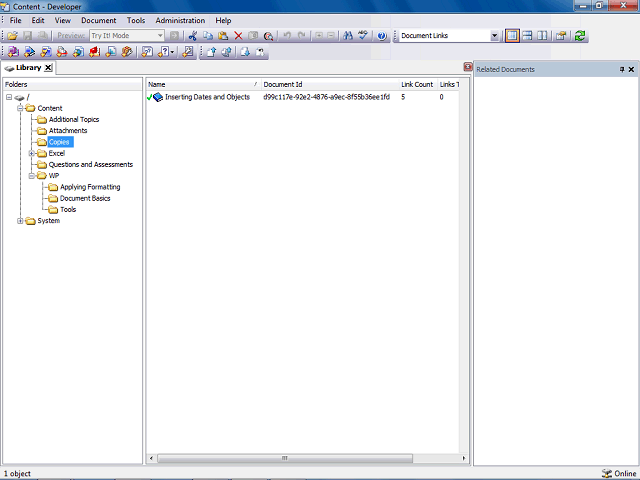This screenshot has width=640, height=480.
Task: Click the red close icon above document list
Action: click(468, 67)
